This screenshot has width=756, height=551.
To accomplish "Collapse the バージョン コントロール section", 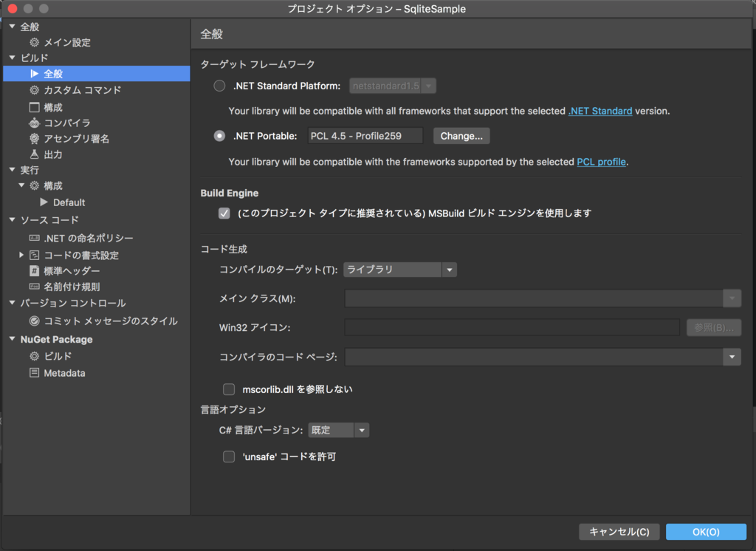I will (x=12, y=303).
